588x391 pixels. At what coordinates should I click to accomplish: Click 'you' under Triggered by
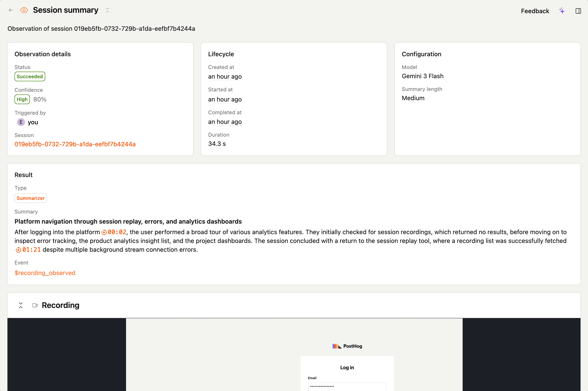coord(33,122)
